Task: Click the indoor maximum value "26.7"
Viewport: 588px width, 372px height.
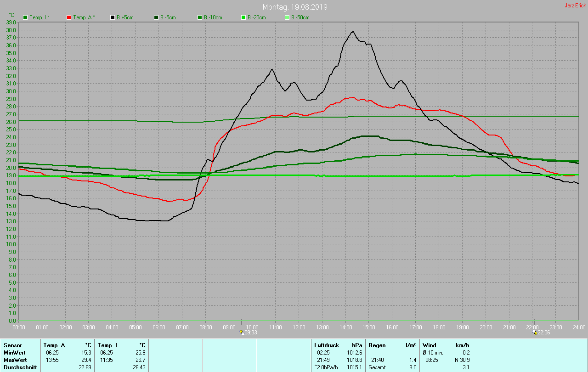Action: (141, 360)
